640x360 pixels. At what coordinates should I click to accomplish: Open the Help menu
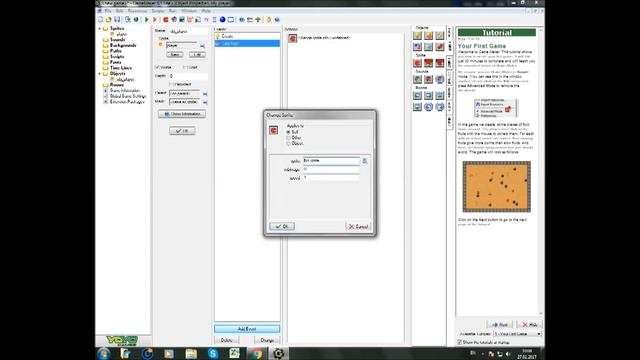206,11
